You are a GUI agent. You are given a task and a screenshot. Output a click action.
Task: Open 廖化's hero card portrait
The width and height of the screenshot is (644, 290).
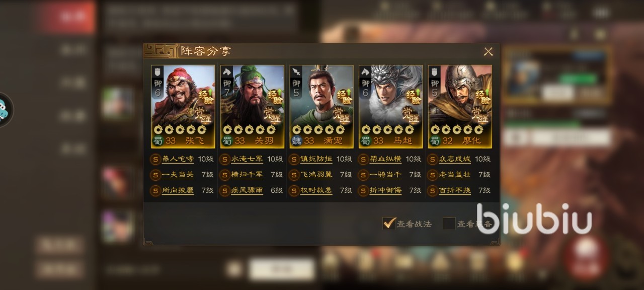tap(460, 106)
